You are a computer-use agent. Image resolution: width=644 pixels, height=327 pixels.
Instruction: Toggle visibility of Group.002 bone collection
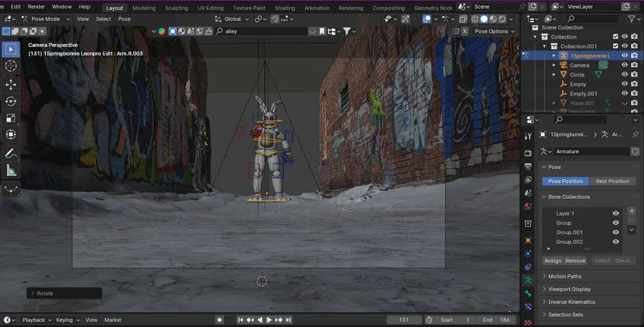tap(615, 242)
